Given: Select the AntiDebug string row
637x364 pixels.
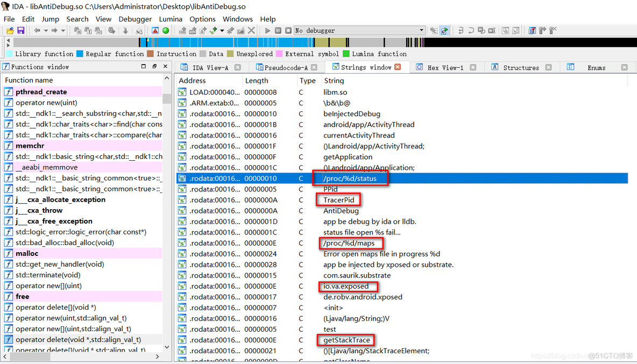Looking at the screenshot, I should [402, 211].
